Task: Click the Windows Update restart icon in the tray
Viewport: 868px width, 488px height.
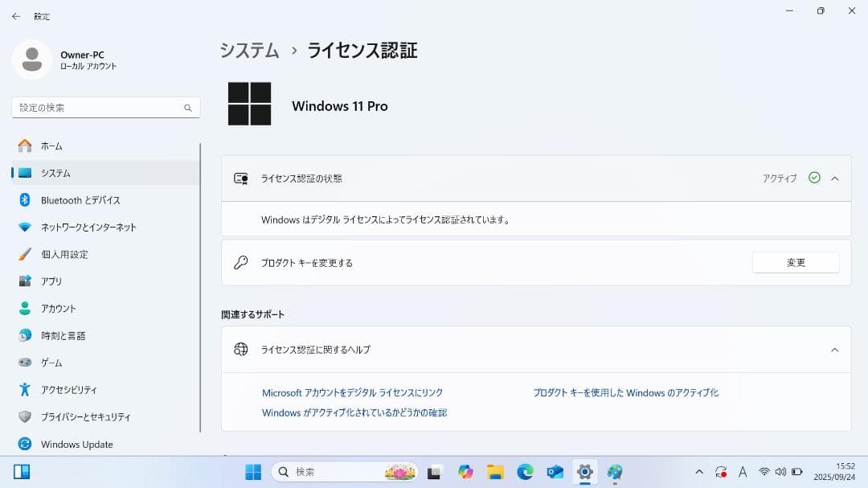Action: point(720,473)
